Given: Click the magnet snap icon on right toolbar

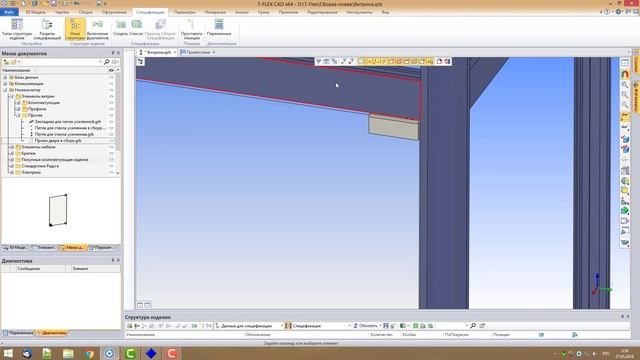Looking at the screenshot, I should (625, 74).
